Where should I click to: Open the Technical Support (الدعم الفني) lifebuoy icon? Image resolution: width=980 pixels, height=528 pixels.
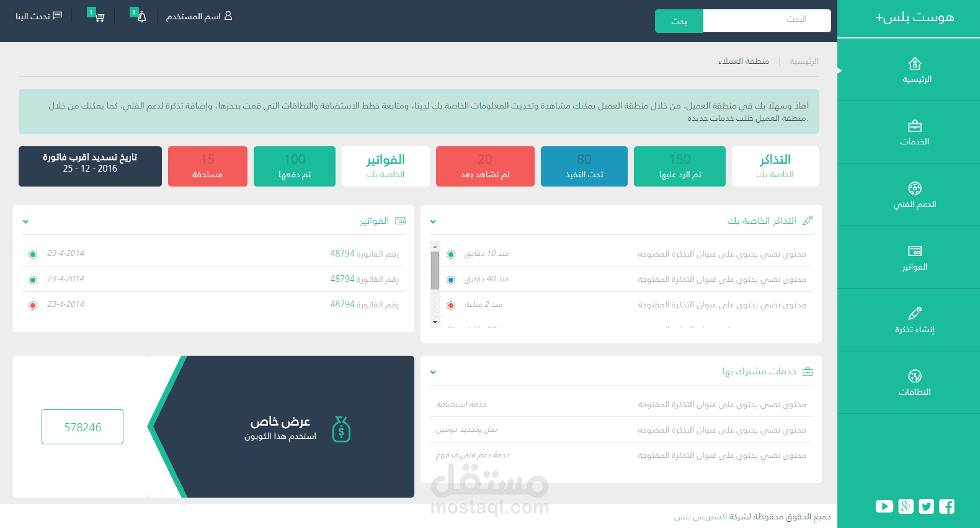tap(915, 188)
